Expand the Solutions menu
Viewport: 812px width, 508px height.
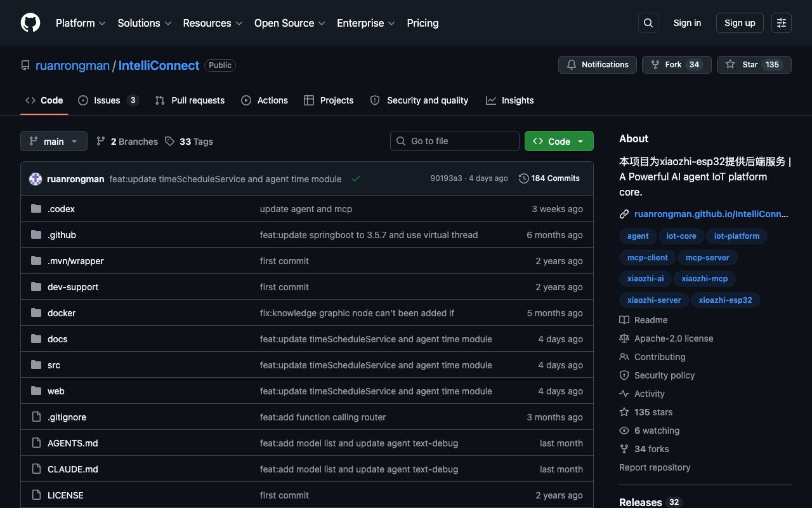click(145, 23)
